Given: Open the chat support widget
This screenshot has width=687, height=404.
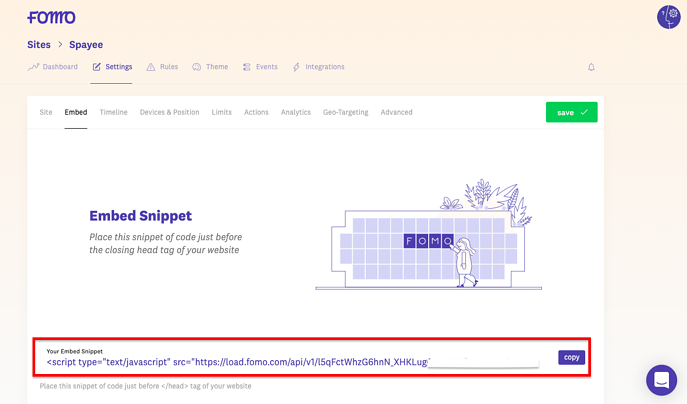Looking at the screenshot, I should pyautogui.click(x=661, y=380).
